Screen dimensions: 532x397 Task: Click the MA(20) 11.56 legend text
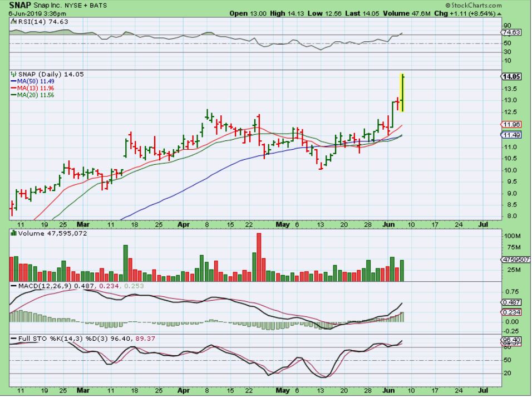36,95
